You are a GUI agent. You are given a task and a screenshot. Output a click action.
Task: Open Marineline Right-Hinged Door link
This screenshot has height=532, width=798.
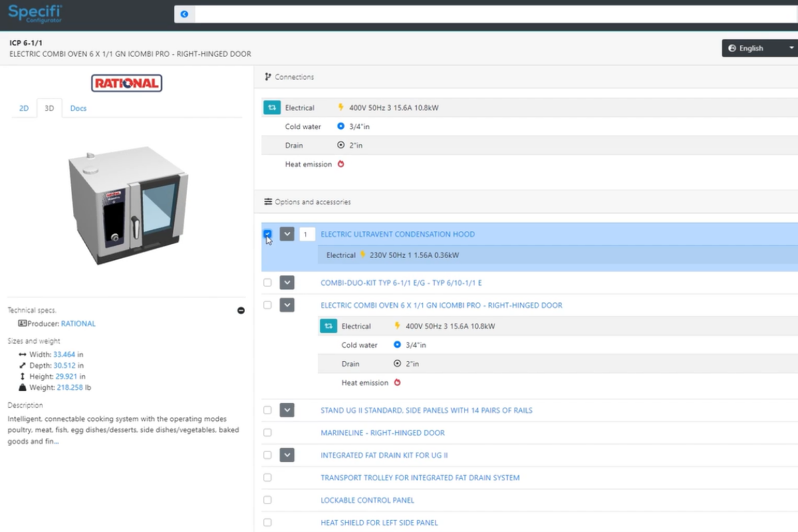[x=382, y=433]
